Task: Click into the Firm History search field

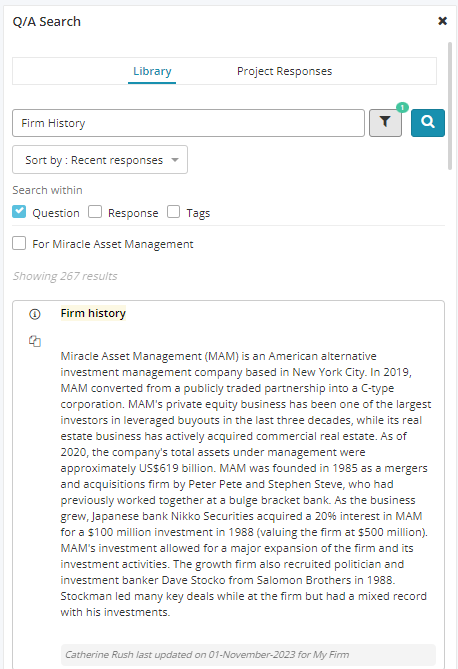Action: coord(188,123)
